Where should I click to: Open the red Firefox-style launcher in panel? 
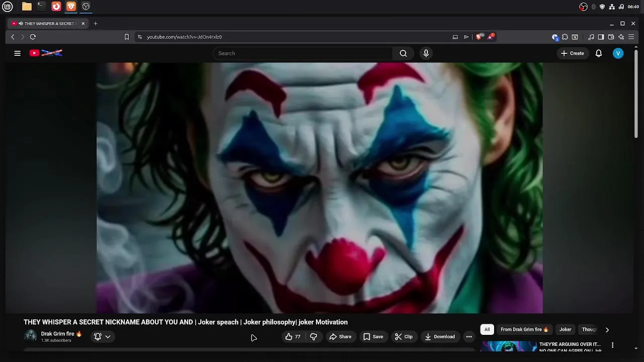point(56,7)
